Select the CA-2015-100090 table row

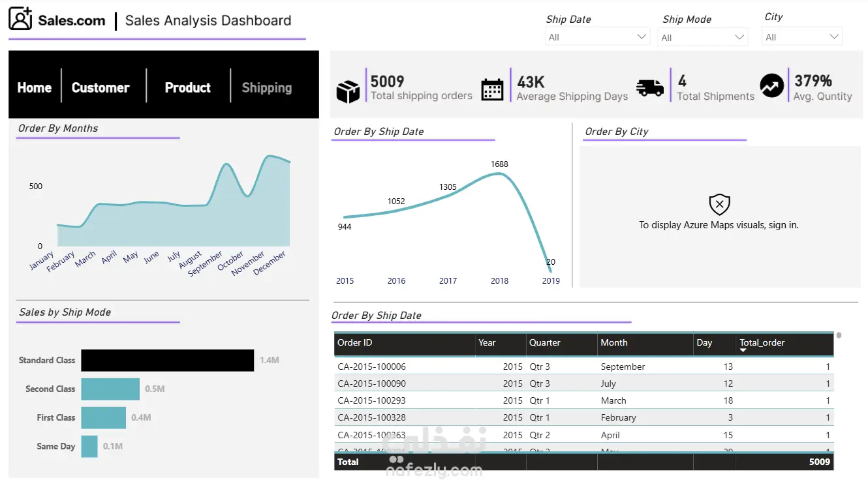coord(583,383)
